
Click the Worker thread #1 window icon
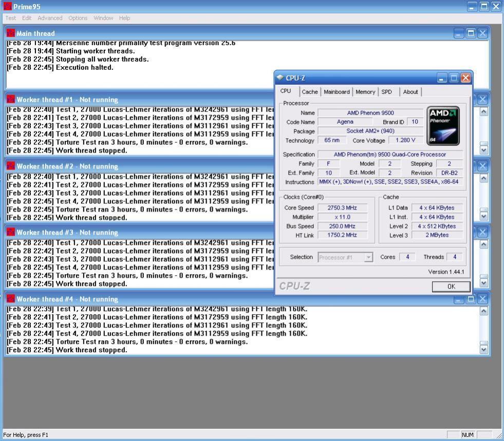pyautogui.click(x=11, y=99)
